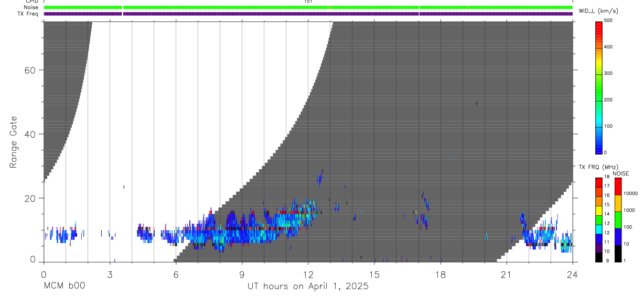Click the 3 hour tick label
This screenshot has width=644, height=297.
(110, 274)
